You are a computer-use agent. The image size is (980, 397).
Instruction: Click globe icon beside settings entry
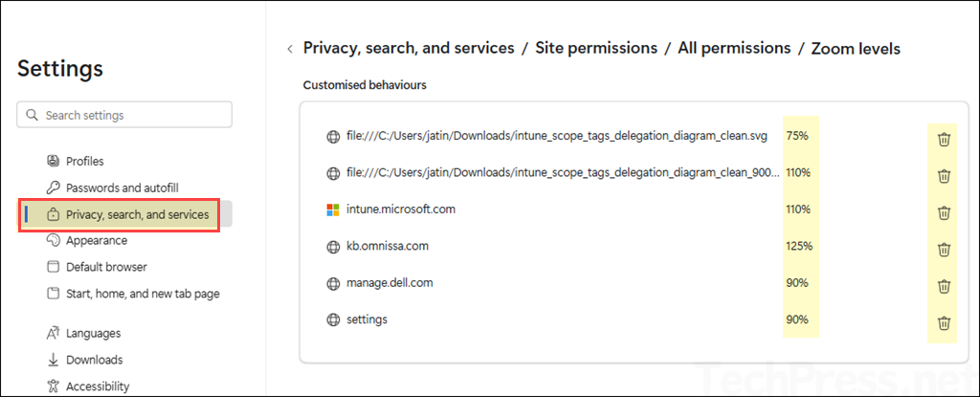(333, 320)
